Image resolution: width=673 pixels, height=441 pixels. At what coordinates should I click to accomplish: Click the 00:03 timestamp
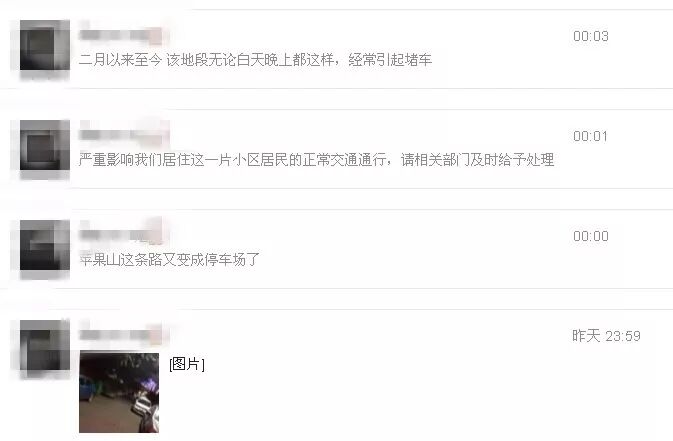tap(591, 36)
